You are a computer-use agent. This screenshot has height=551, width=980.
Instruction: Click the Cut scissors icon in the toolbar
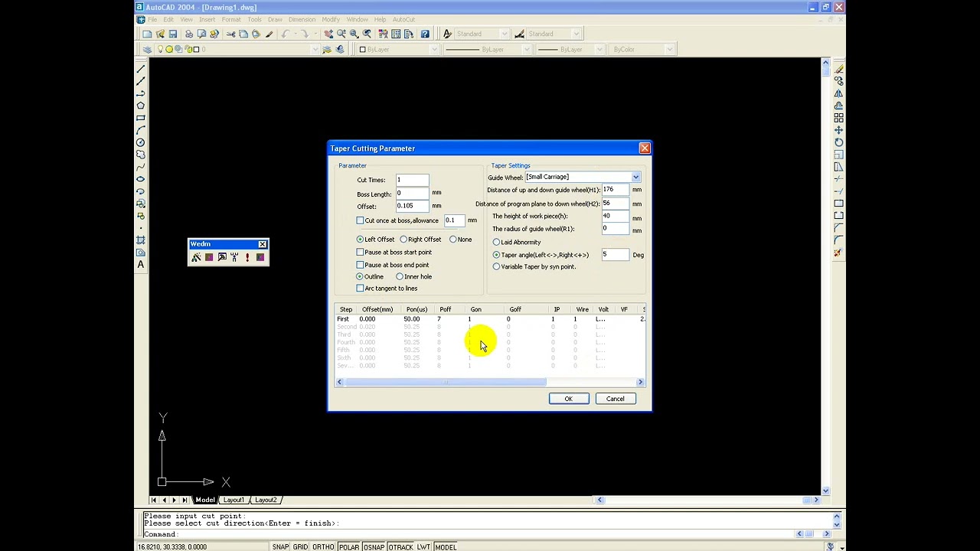tap(230, 34)
